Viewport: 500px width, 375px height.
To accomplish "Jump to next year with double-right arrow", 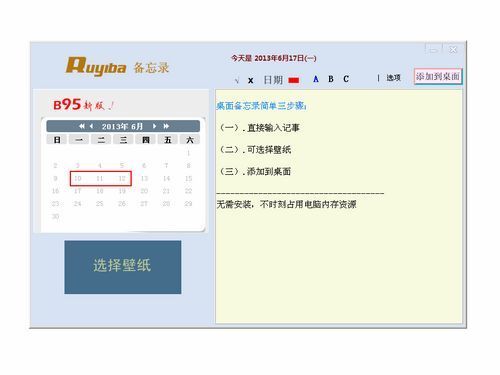I will point(166,126).
